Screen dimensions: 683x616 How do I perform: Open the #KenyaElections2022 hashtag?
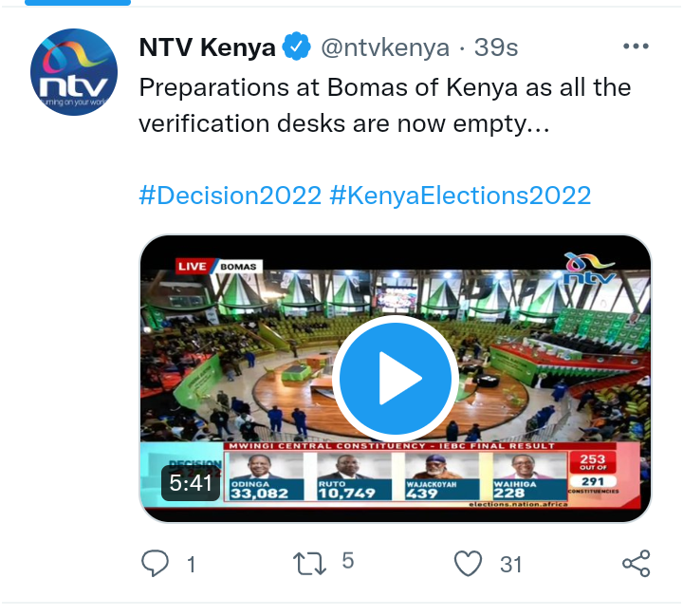460,196
